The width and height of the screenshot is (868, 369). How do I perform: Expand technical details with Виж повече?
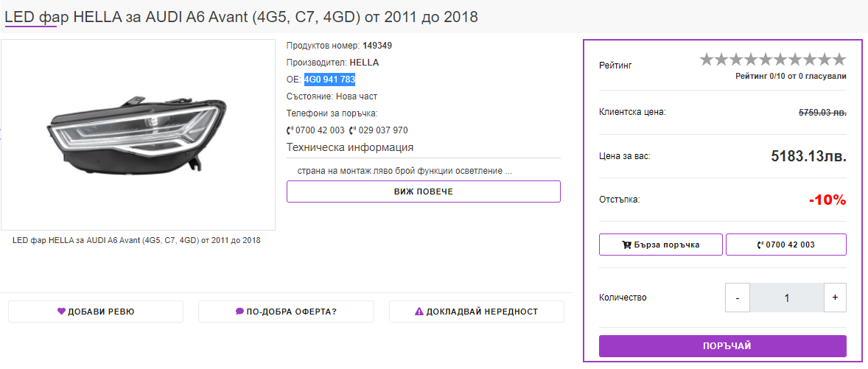(423, 191)
